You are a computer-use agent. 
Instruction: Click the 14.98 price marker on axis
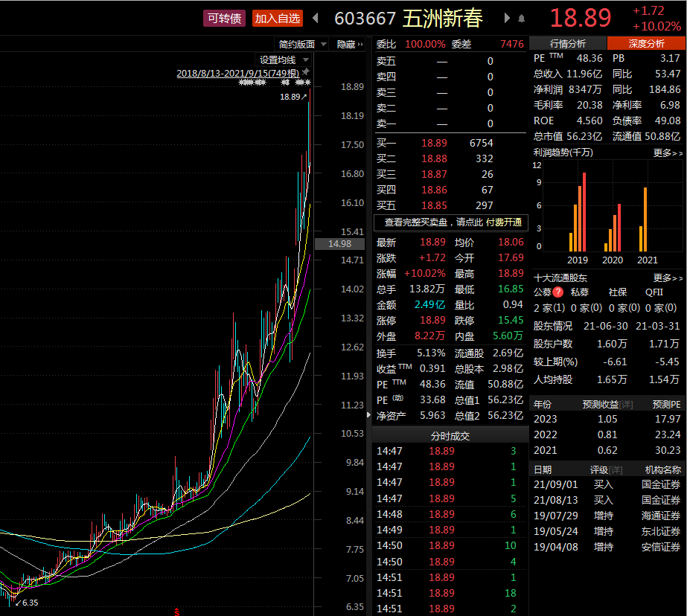(x=339, y=244)
